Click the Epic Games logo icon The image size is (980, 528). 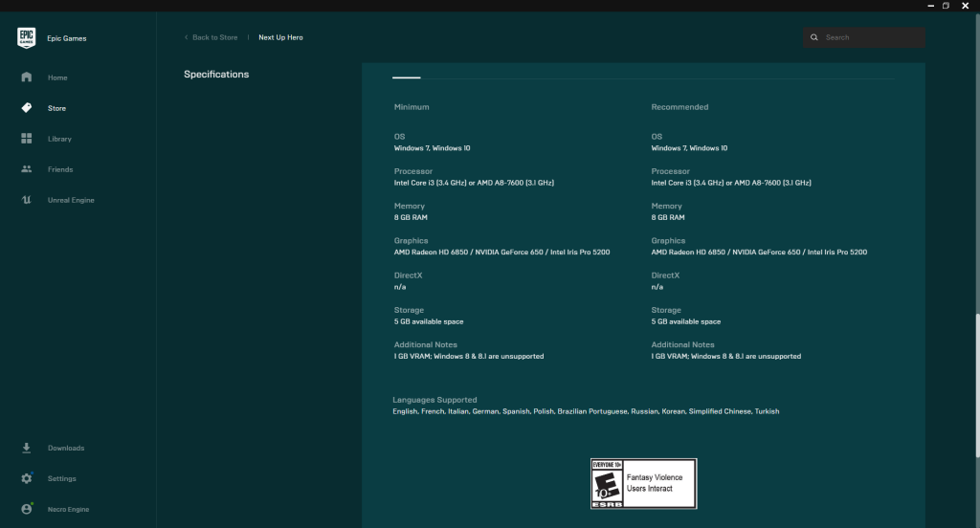(26, 37)
